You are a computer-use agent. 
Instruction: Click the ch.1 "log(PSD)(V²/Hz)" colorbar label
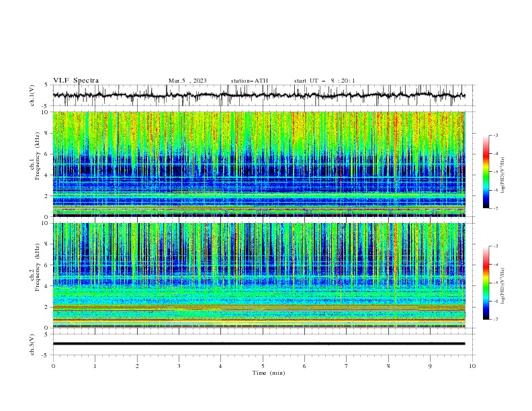(503, 175)
